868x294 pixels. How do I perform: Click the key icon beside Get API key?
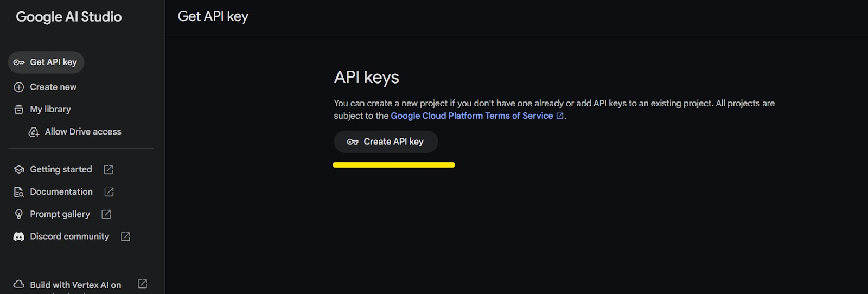(19, 62)
